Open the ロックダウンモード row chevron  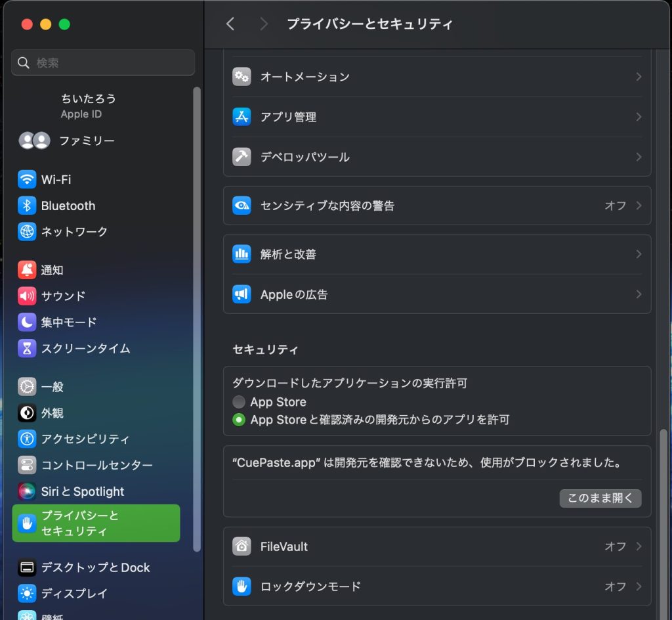639,586
